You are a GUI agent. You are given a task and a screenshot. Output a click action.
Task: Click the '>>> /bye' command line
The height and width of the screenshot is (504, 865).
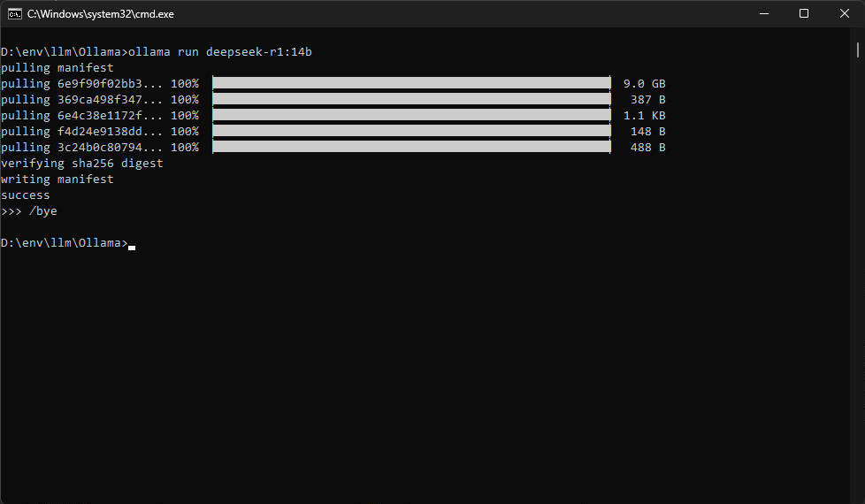pos(29,211)
